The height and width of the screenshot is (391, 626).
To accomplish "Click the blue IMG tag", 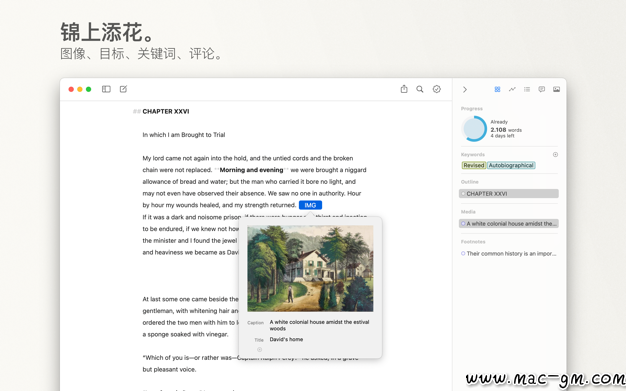I will [x=310, y=205].
